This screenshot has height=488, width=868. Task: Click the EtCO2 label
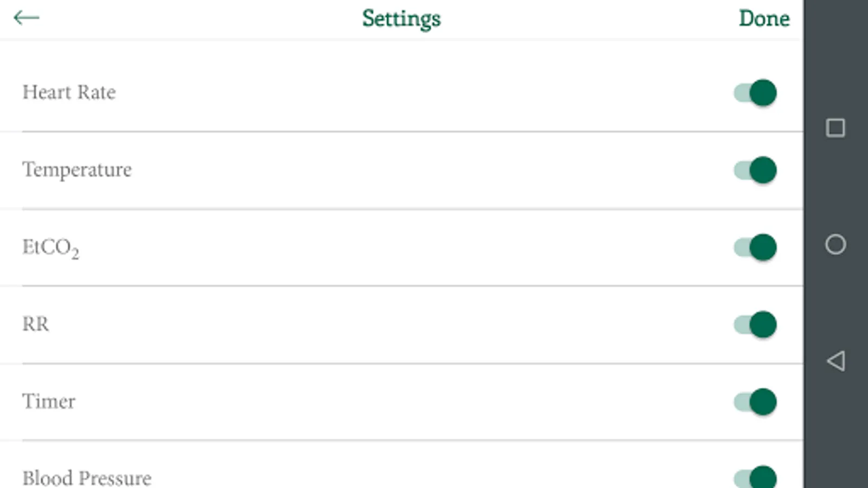(50, 248)
